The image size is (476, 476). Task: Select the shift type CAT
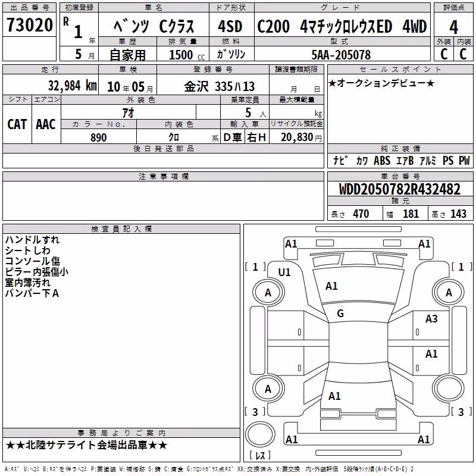pyautogui.click(x=17, y=124)
